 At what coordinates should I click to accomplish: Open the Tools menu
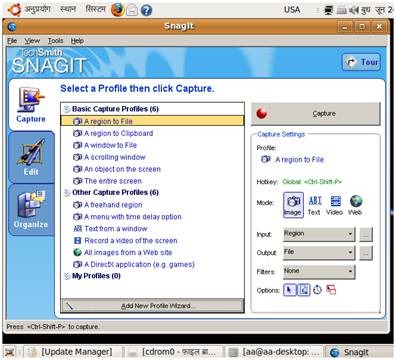[x=55, y=41]
